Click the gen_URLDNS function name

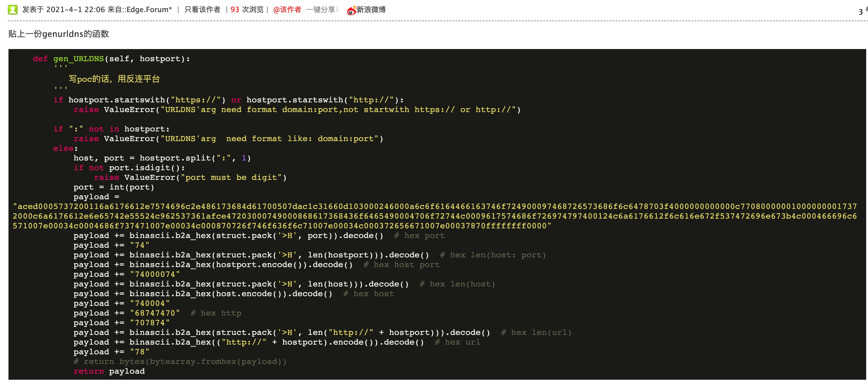point(78,59)
